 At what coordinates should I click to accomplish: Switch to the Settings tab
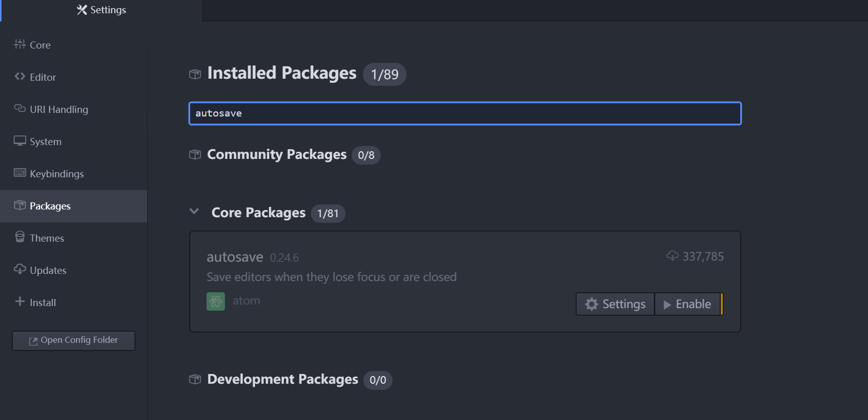(102, 10)
